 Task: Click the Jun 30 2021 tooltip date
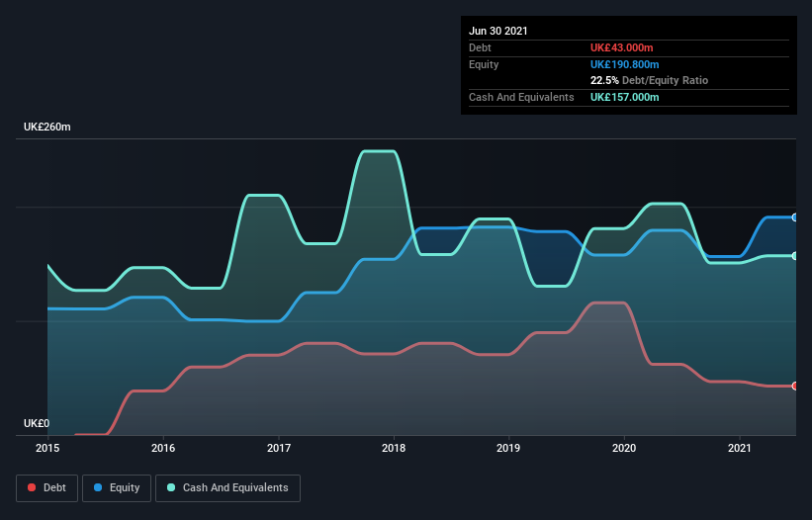[498, 31]
